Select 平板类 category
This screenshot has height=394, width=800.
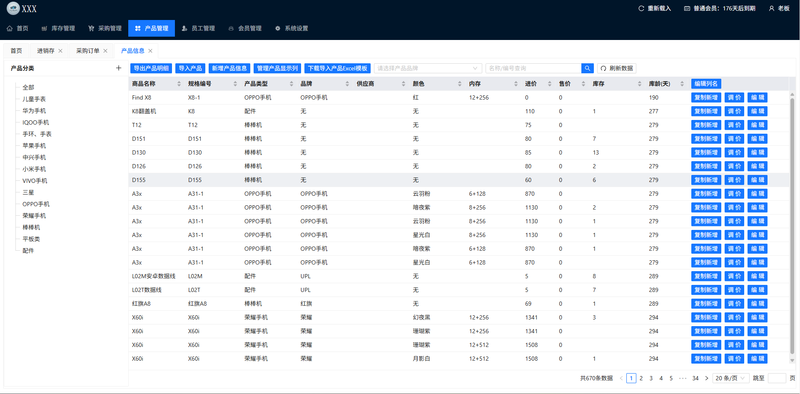coord(31,239)
